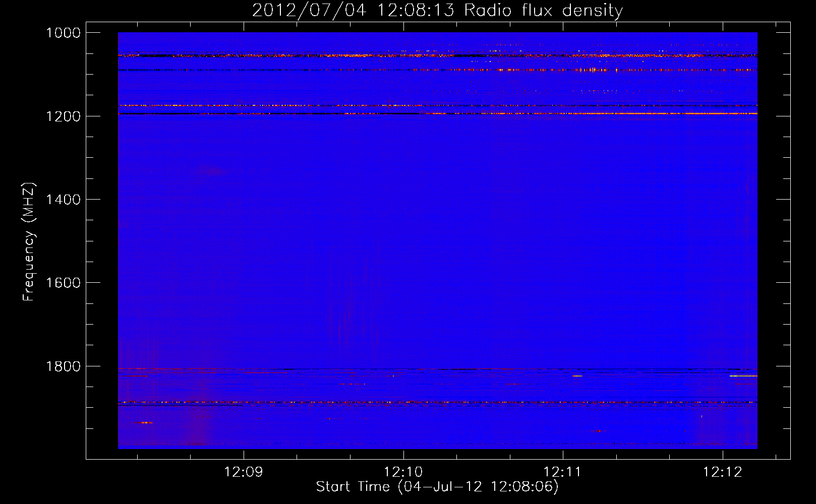Select the 1400 frequency tick label
Viewport: 816px width, 504px height.
click(x=63, y=200)
